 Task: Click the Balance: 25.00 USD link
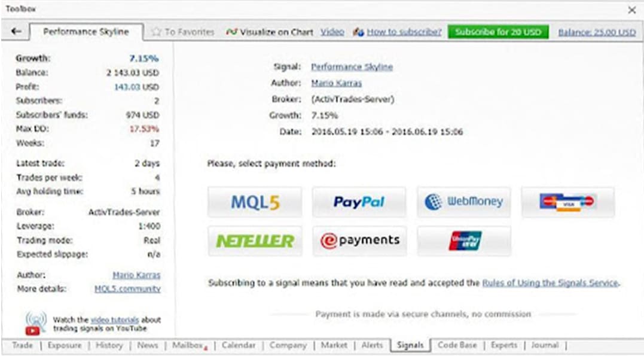(x=597, y=32)
